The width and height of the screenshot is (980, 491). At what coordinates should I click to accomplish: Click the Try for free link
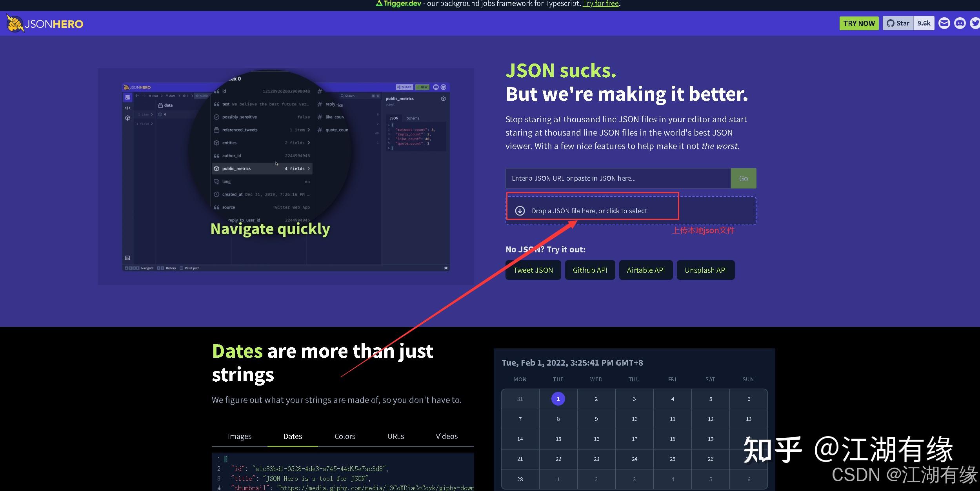[600, 4]
